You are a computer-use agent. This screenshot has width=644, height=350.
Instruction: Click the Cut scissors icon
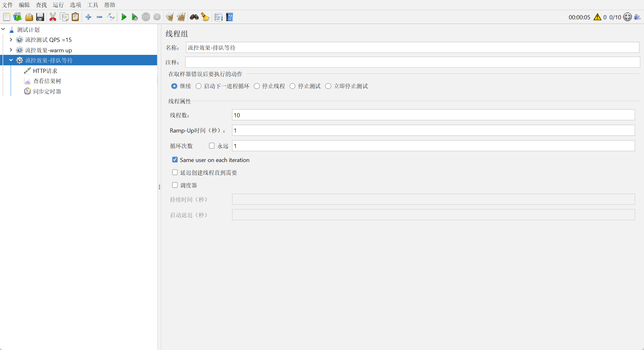[x=53, y=17]
